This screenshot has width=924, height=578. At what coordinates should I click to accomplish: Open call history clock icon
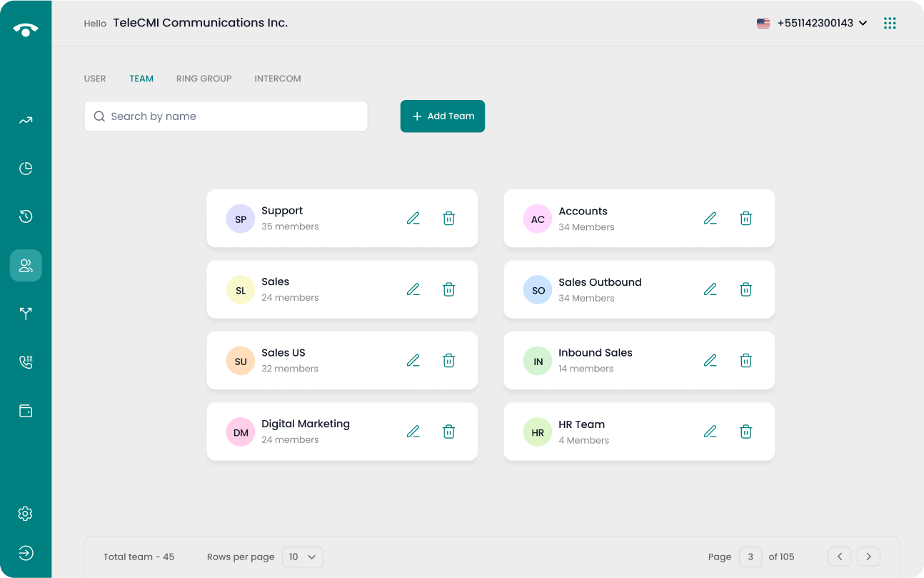tap(26, 216)
